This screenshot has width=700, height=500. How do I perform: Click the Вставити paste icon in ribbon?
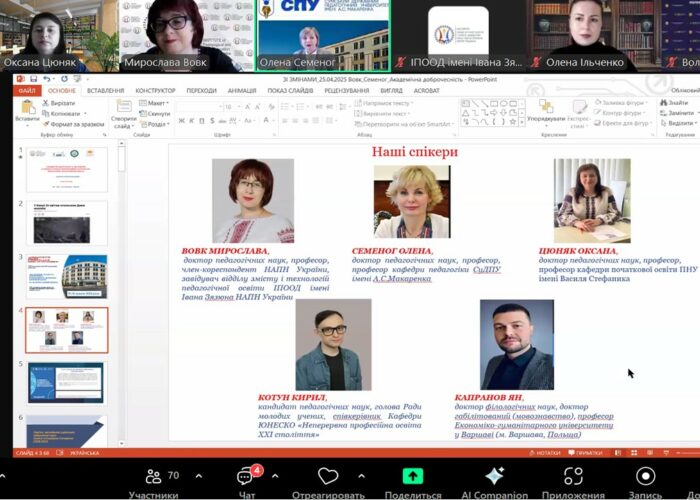coord(27,108)
